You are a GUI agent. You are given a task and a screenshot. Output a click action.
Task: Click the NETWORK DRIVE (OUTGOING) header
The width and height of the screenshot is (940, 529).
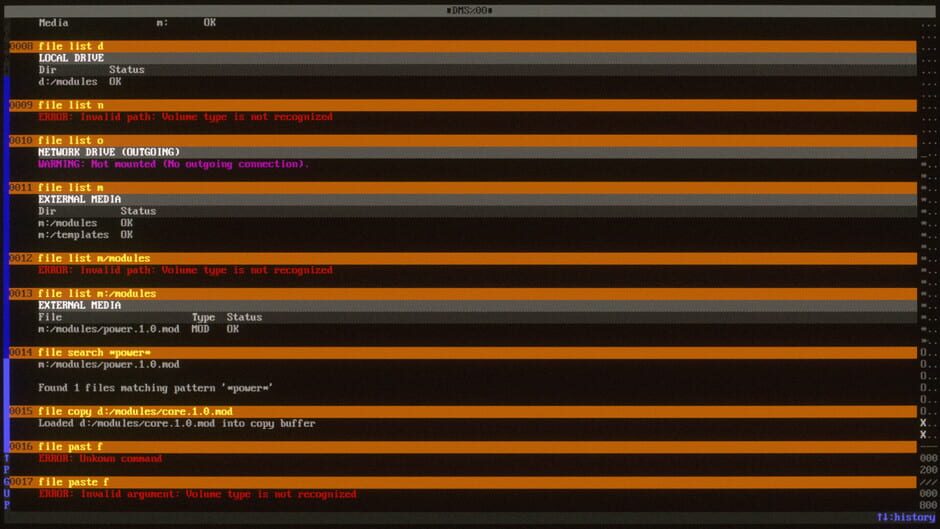(109, 152)
